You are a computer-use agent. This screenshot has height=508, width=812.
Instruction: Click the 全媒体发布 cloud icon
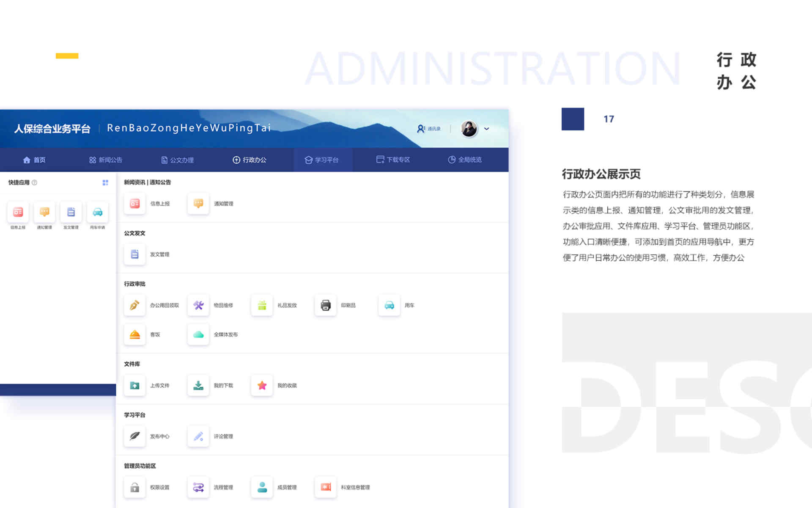198,334
